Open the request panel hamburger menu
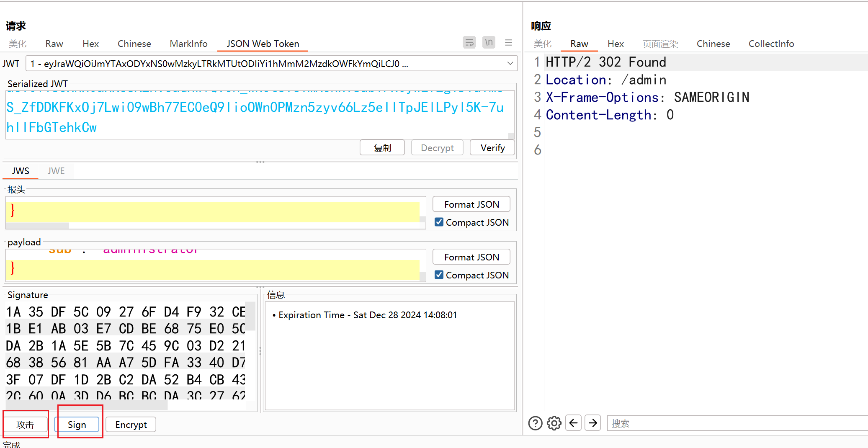This screenshot has width=868, height=448. point(508,43)
